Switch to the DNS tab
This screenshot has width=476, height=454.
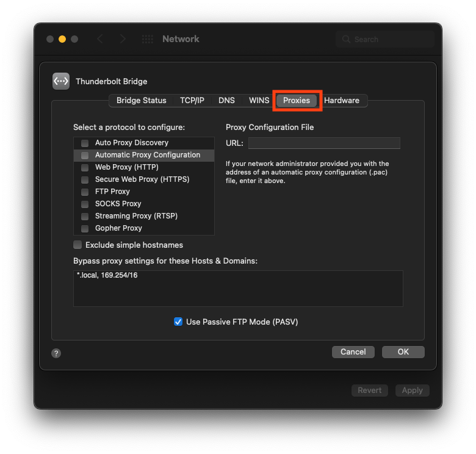[x=226, y=100]
